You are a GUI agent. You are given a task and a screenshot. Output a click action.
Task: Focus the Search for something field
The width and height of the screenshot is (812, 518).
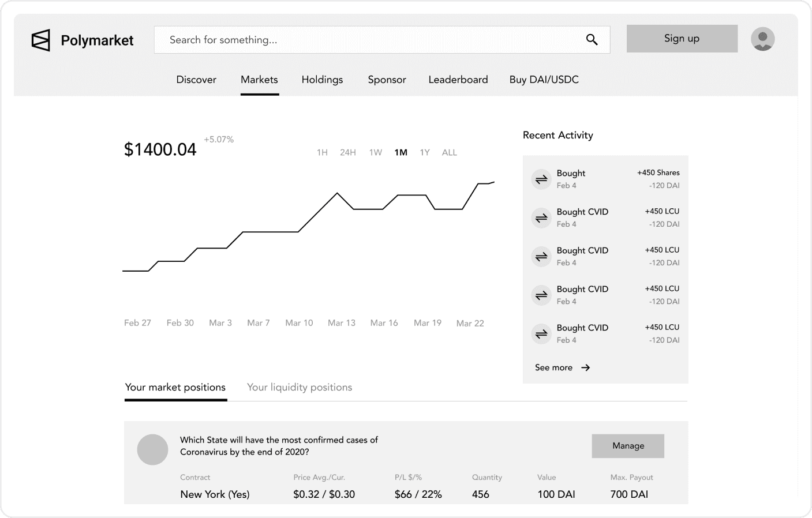[382, 40]
